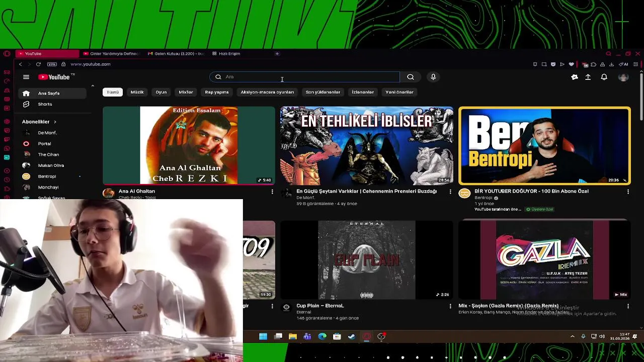Select the İzlenenler filter chip
This screenshot has width=644, height=362.
(363, 92)
